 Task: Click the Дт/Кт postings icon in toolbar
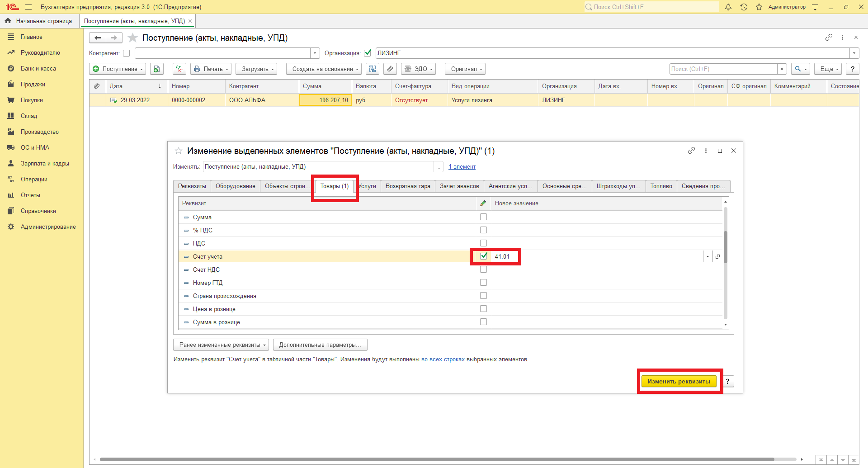(179, 69)
